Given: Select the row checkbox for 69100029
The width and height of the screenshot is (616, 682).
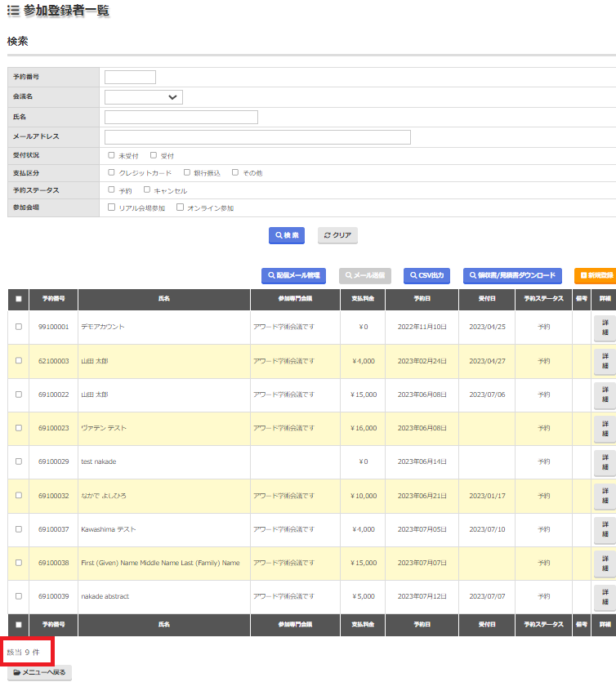Looking at the screenshot, I should pos(19,461).
